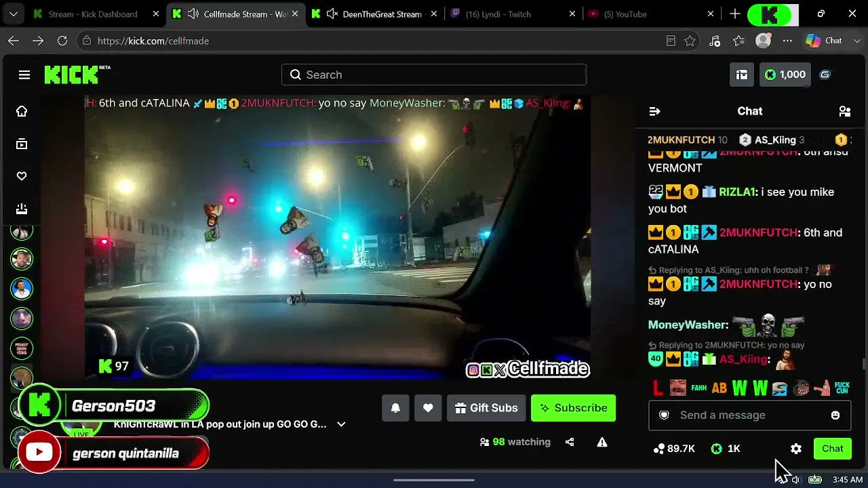Open chat settings gear icon
This screenshot has width=868, height=488.
coord(796,449)
